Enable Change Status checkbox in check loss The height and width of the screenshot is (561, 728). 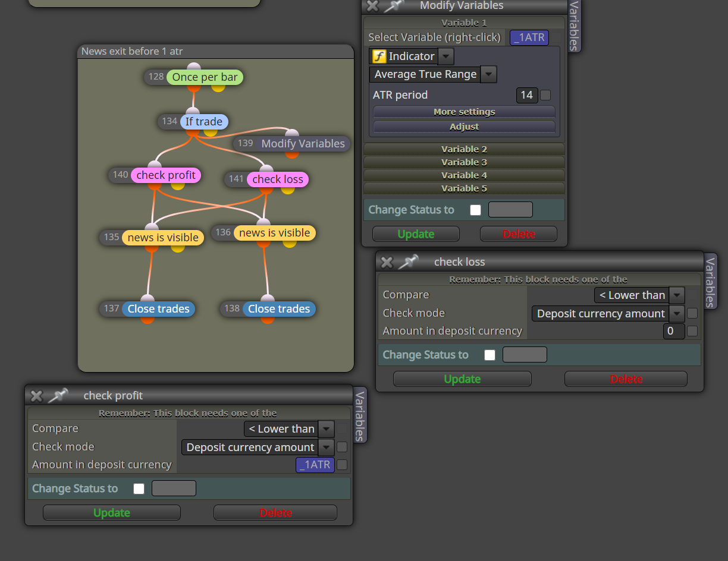pos(489,355)
